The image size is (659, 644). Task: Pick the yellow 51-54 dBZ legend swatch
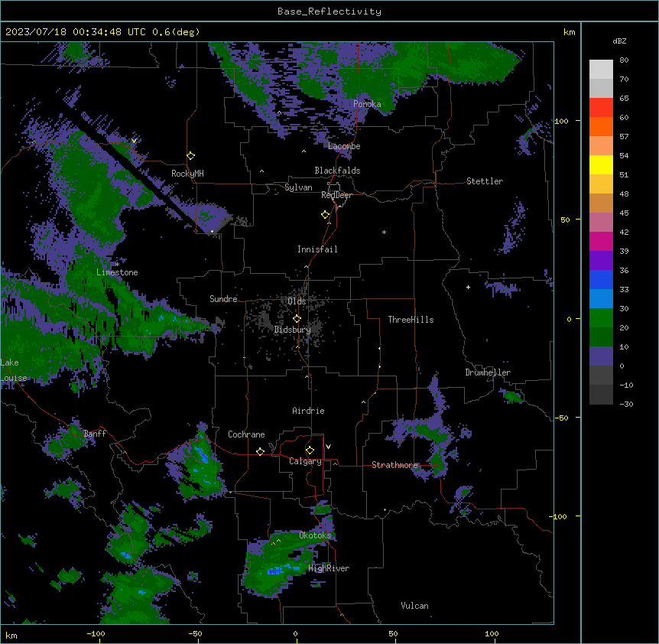point(601,164)
